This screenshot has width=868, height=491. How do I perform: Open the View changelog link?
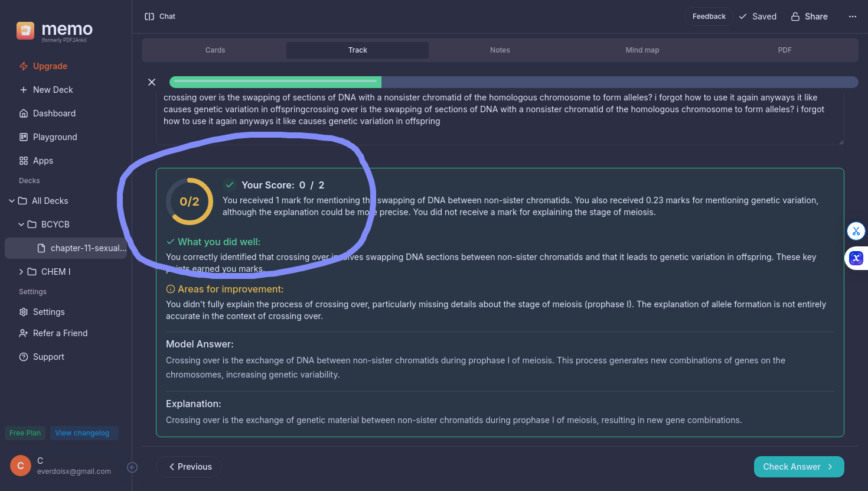coord(82,433)
